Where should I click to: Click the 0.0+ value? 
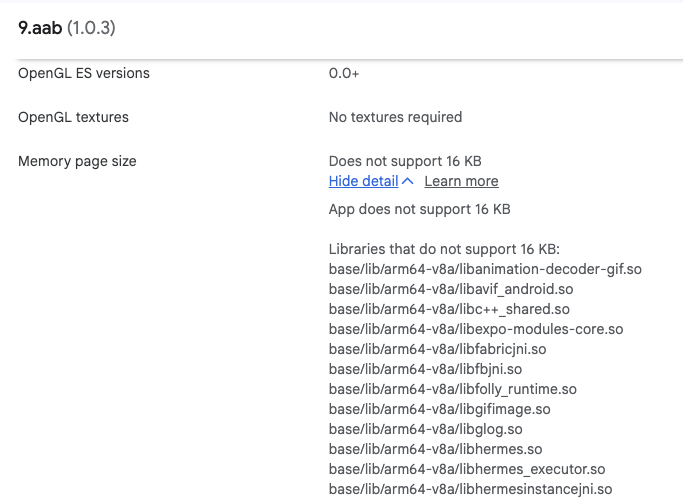click(x=344, y=73)
